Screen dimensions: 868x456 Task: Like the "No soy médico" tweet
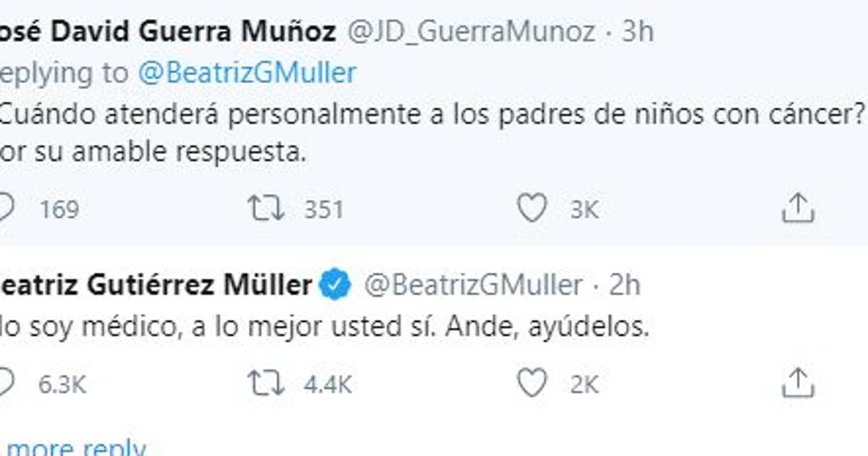(x=532, y=384)
